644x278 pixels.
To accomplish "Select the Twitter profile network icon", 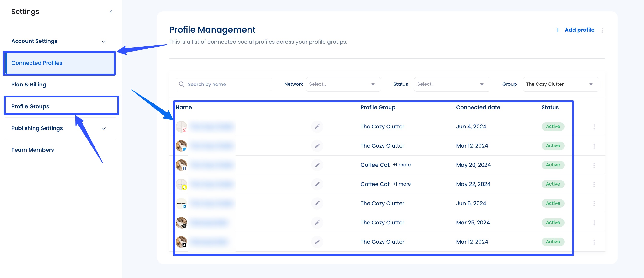I will pyautogui.click(x=184, y=149).
